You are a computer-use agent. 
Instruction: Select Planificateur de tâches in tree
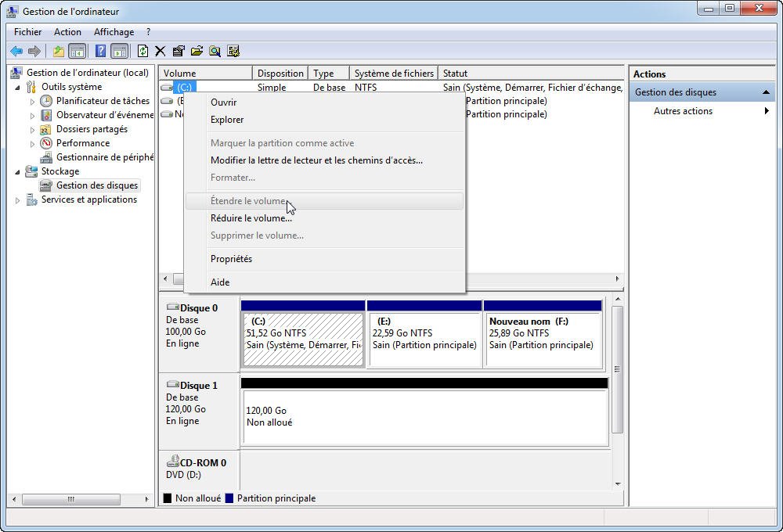coord(103,101)
